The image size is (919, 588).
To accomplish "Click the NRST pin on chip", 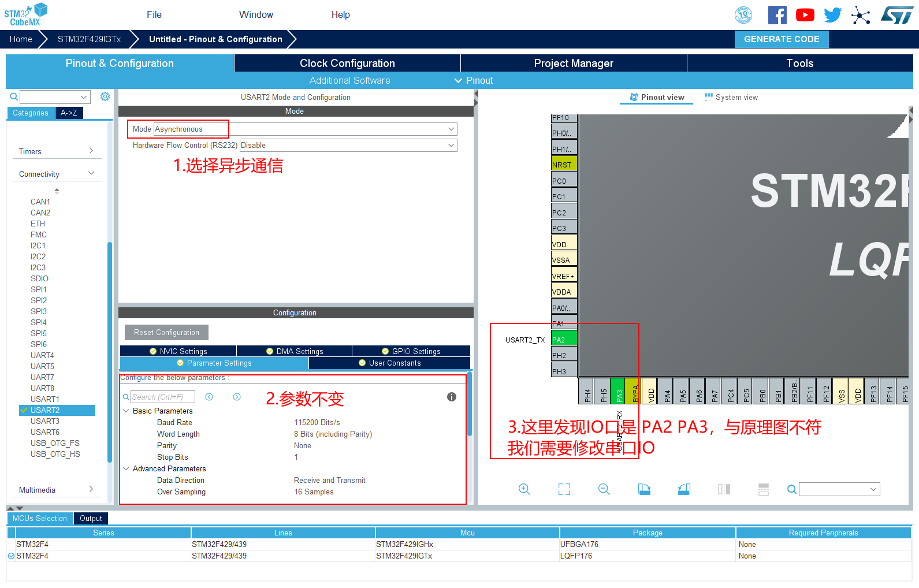I will click(564, 165).
